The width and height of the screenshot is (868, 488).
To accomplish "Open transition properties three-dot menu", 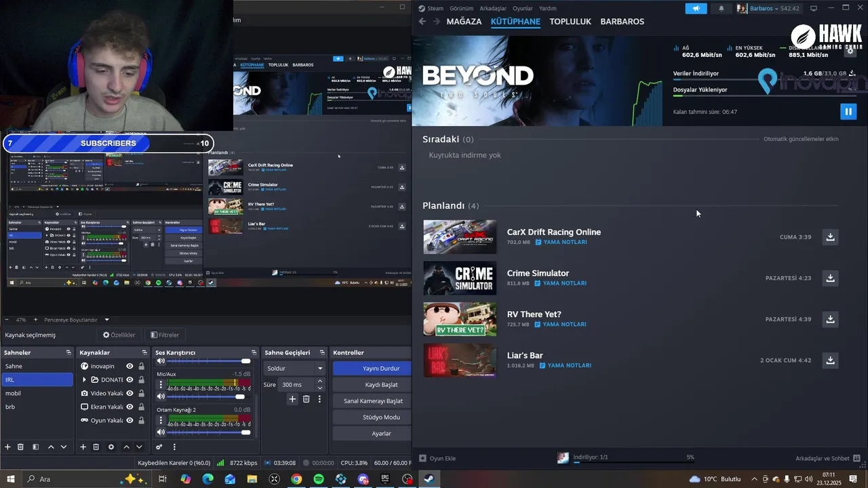I will [x=319, y=399].
